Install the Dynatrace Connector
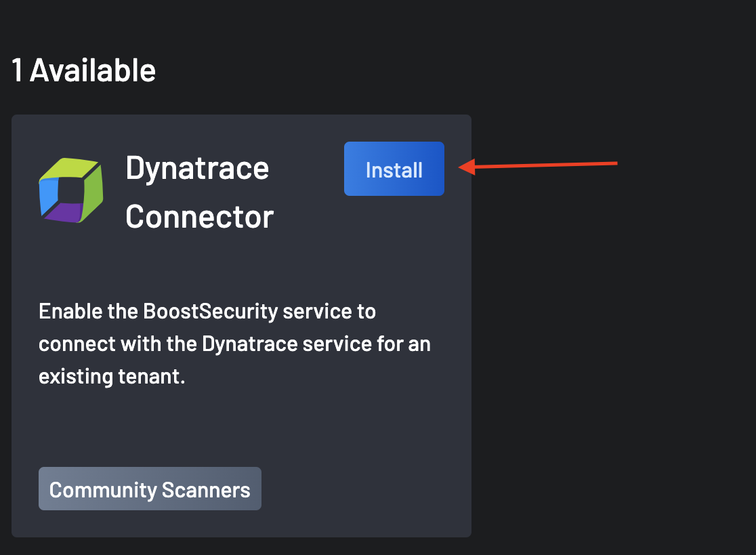Viewport: 756px width, 555px height. coord(394,169)
